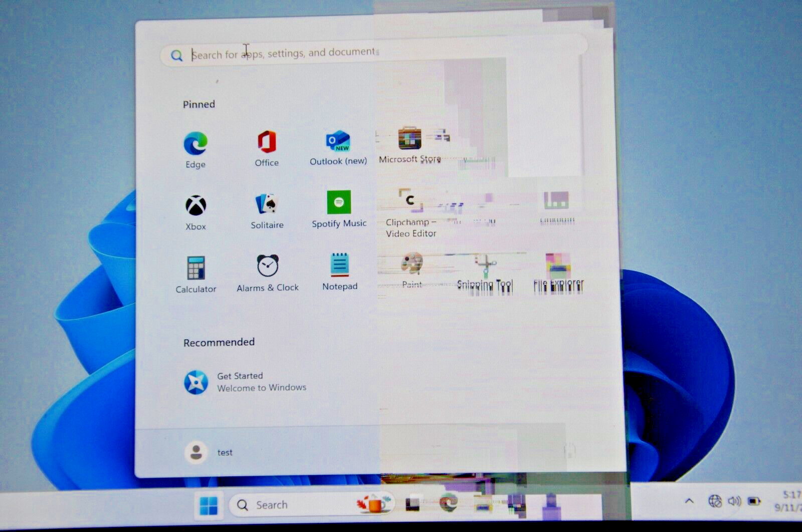This screenshot has width=802, height=532.
Task: Open volume control in system tray
Action: [734, 501]
